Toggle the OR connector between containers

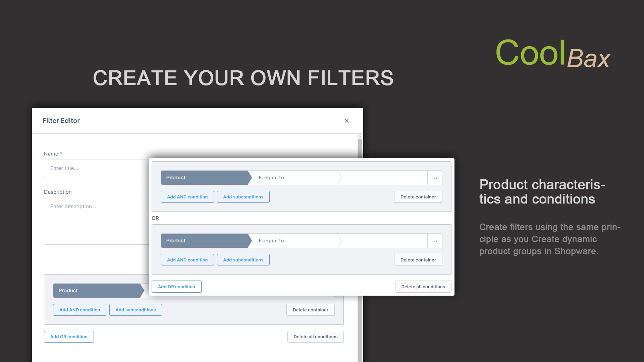pyautogui.click(x=155, y=218)
